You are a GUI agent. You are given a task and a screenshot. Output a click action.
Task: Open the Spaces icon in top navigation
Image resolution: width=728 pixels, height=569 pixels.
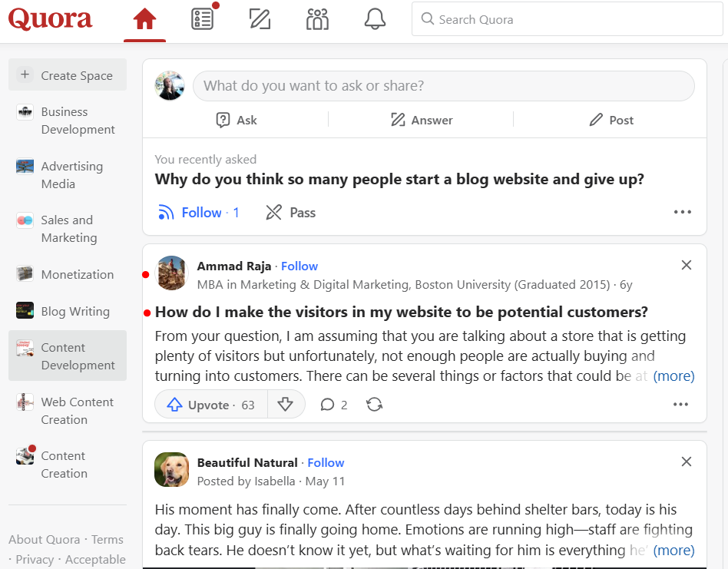pos(317,18)
